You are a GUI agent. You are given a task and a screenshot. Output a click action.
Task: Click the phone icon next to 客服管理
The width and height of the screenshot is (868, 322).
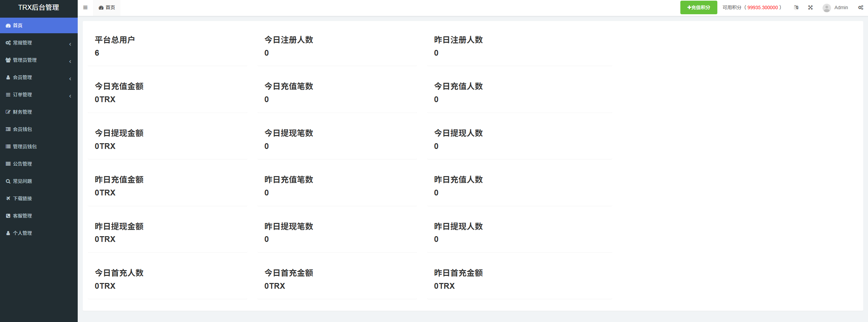click(8, 216)
